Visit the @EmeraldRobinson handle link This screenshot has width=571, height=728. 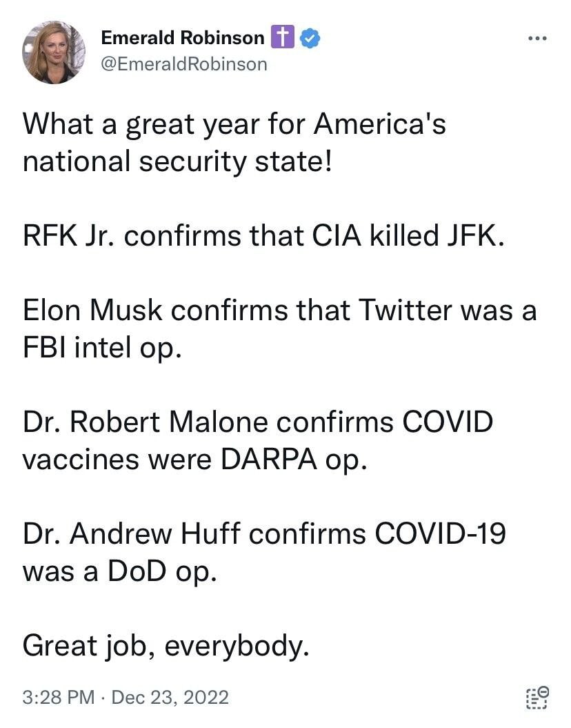pyautogui.click(x=183, y=64)
